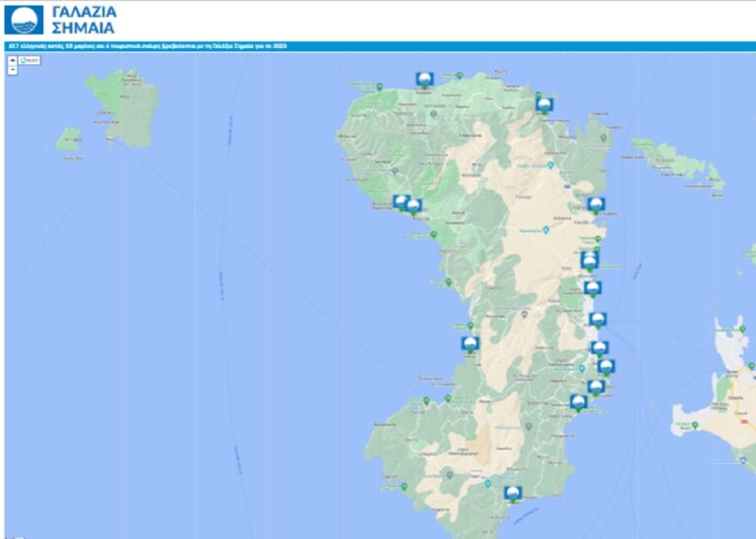Click the ΓΑΛΑΖΙΑ ΣΗΜΑΙΑ header title

[83, 19]
